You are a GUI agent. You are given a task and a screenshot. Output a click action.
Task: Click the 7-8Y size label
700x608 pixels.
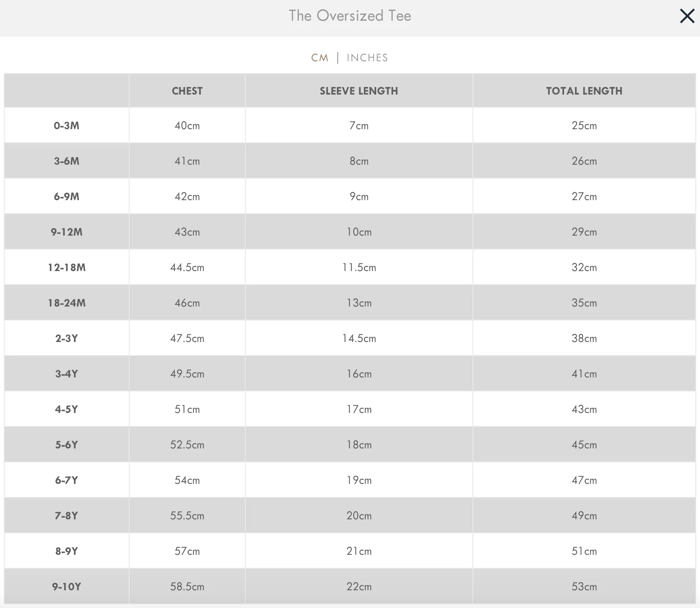[67, 516]
